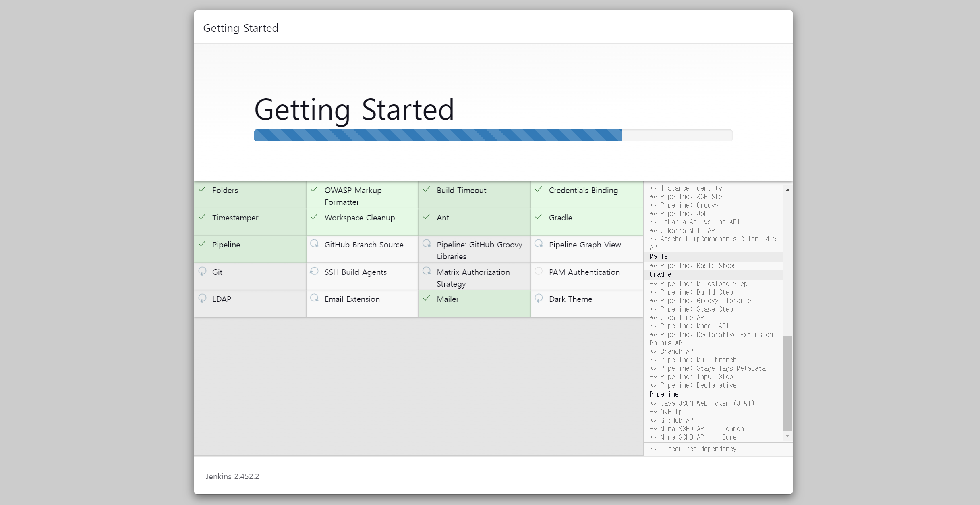Click the checkmark beside Credentials Binding
The width and height of the screenshot is (980, 505).
point(539,189)
